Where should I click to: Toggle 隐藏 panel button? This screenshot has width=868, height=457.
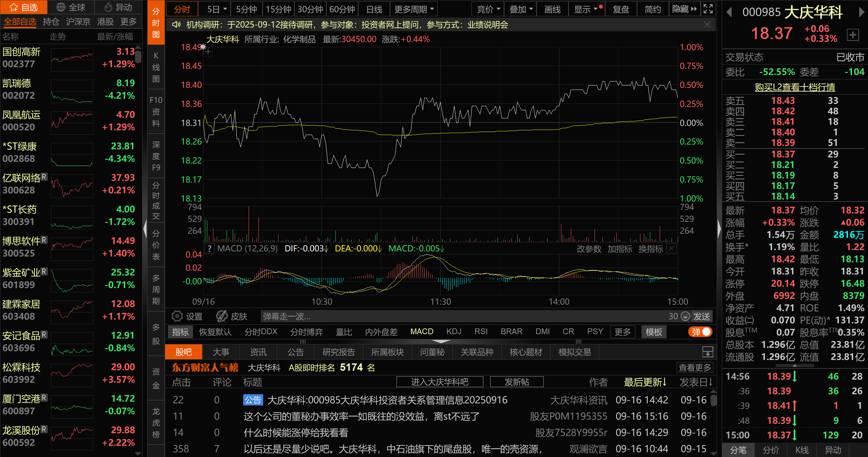pyautogui.click(x=684, y=9)
